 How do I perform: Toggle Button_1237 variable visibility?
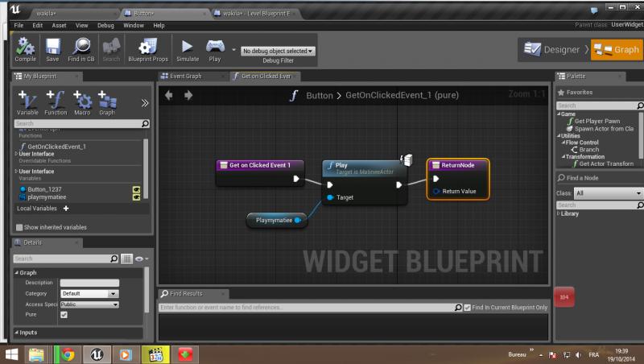coord(136,189)
